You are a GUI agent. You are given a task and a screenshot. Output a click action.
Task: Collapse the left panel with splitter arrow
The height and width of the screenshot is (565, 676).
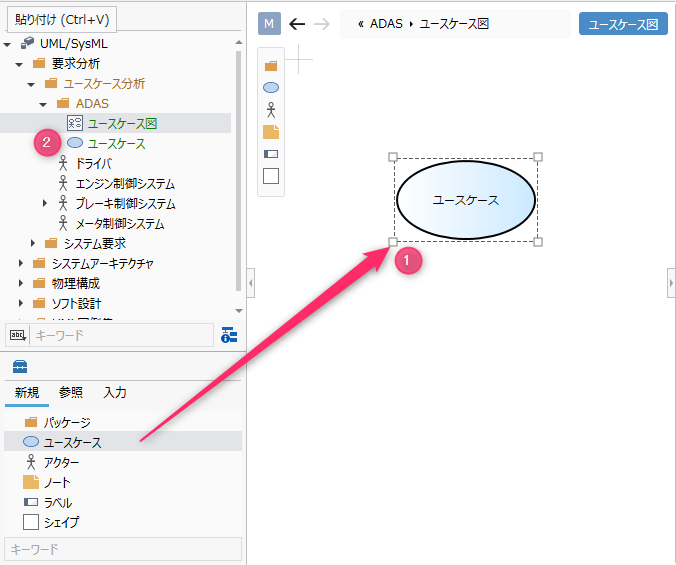250,283
